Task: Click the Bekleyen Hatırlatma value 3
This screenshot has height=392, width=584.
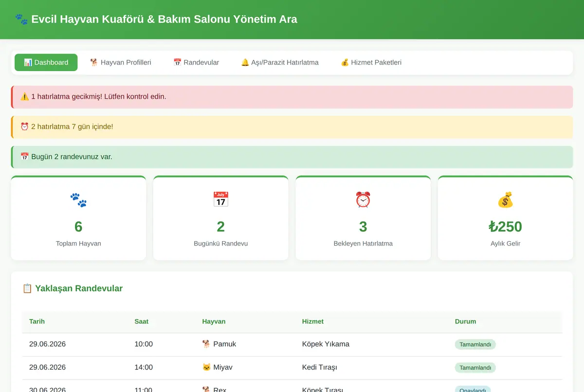Action: (x=363, y=227)
